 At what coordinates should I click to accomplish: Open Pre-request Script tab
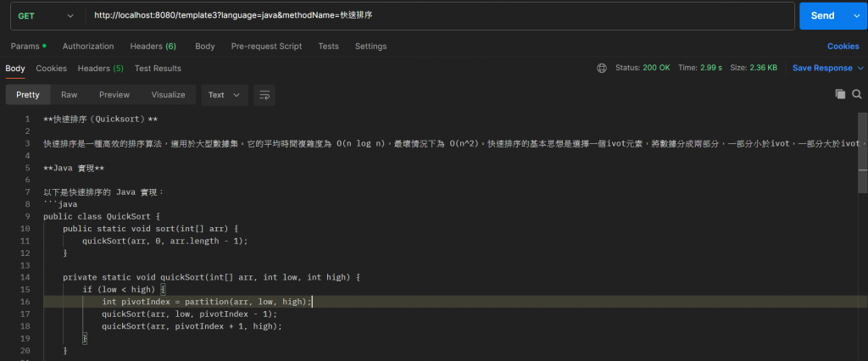coord(266,47)
